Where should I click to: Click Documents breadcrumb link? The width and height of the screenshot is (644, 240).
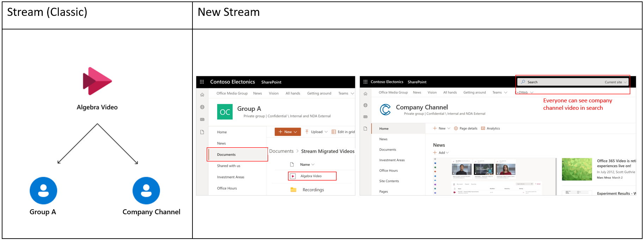click(x=281, y=151)
